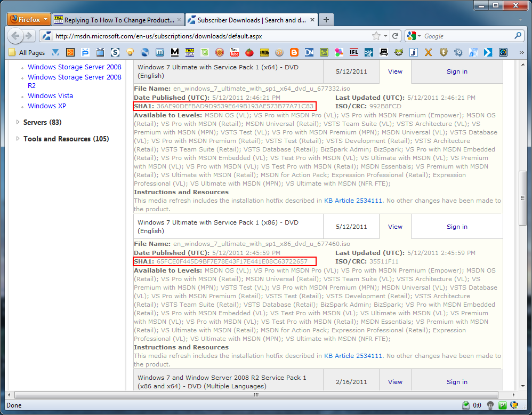
Task: Close the Subscriber Downloads tab
Action: [x=312, y=20]
